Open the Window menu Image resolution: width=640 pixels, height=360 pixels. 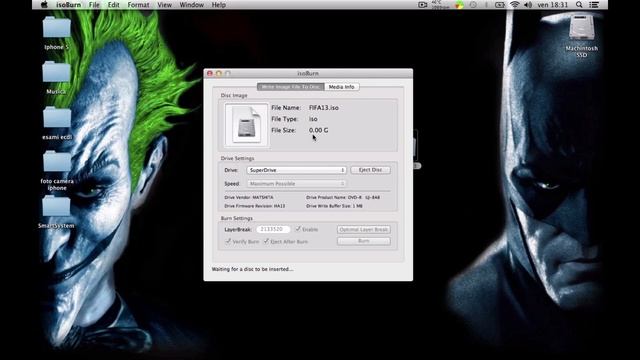191,5
